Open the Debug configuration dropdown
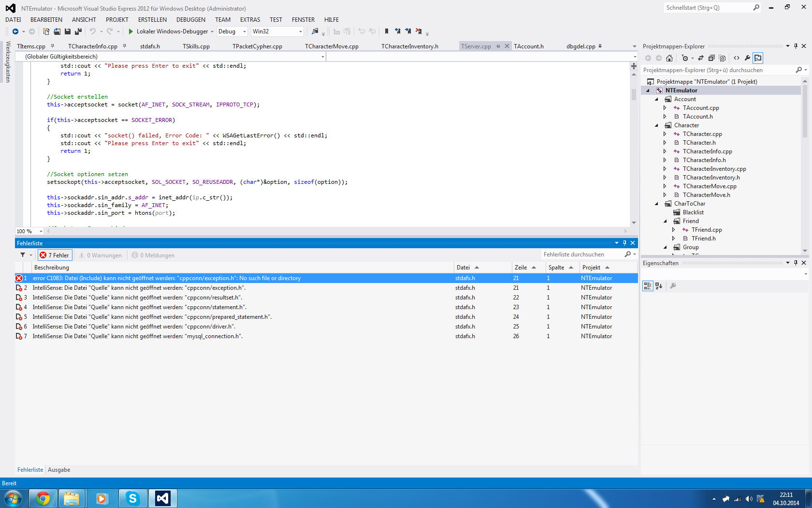 point(232,31)
